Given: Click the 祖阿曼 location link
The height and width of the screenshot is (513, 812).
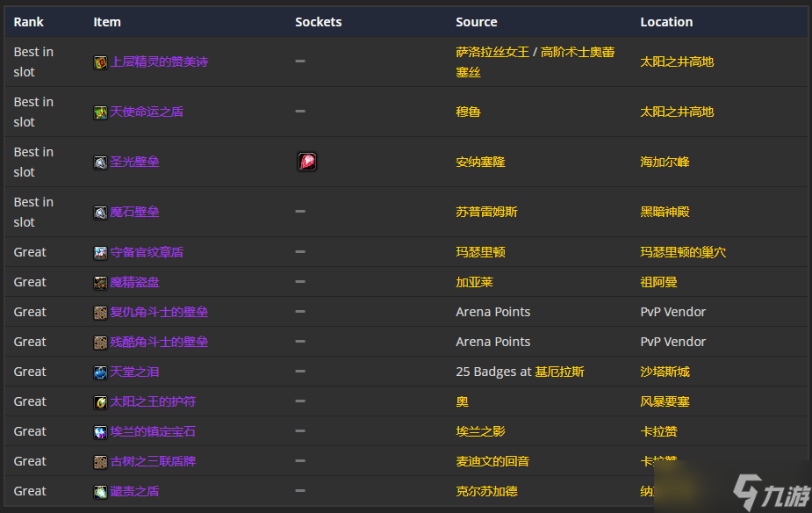Looking at the screenshot, I should [x=658, y=282].
